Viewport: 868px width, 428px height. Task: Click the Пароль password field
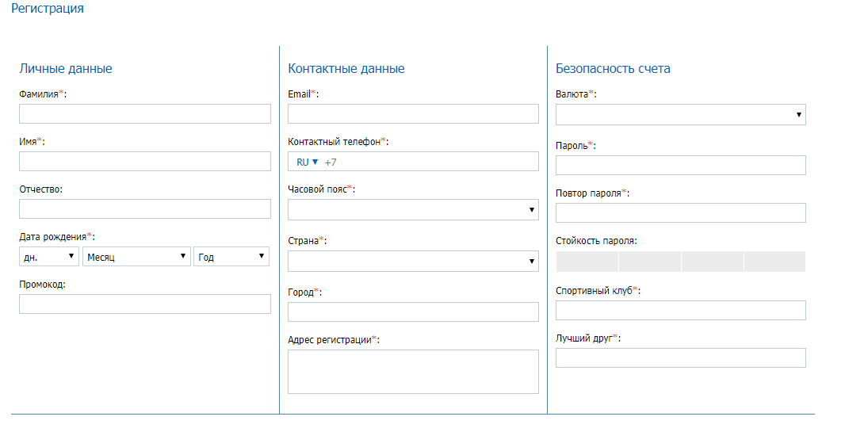[680, 165]
